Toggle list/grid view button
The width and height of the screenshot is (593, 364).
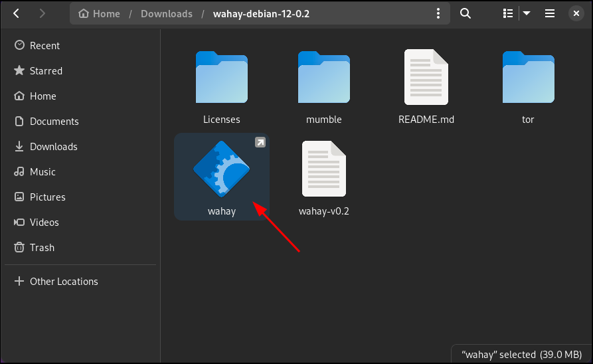click(x=508, y=13)
